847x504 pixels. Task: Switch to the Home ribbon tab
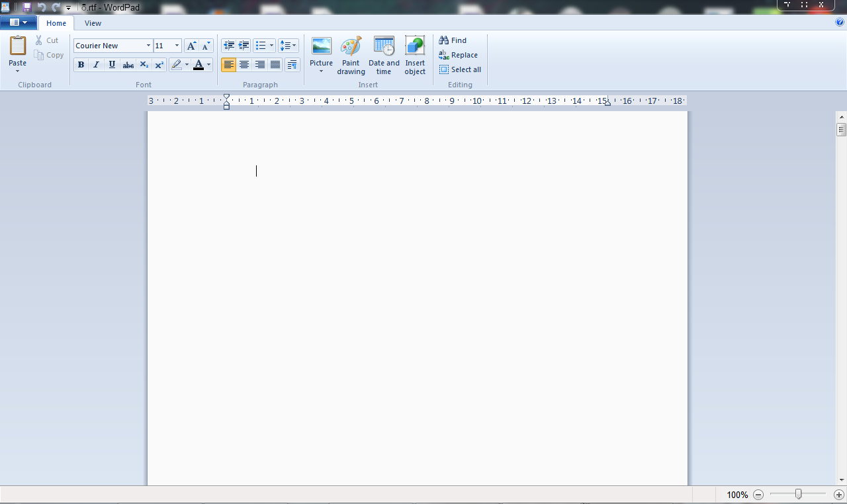[56, 23]
